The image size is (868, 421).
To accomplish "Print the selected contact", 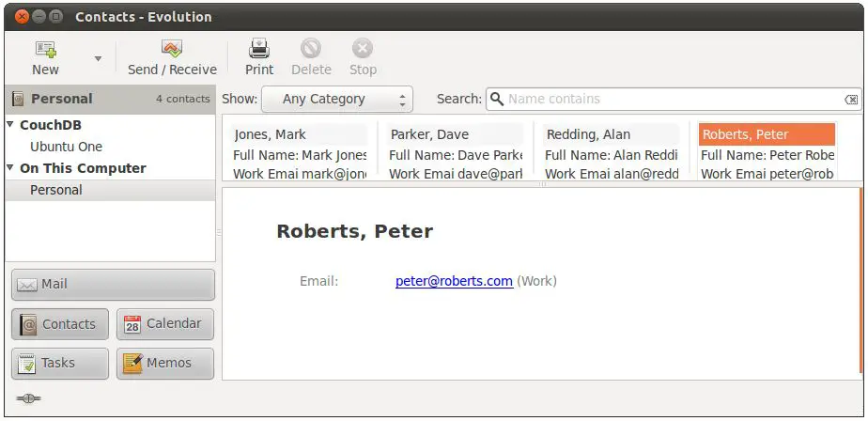I will click(x=259, y=57).
